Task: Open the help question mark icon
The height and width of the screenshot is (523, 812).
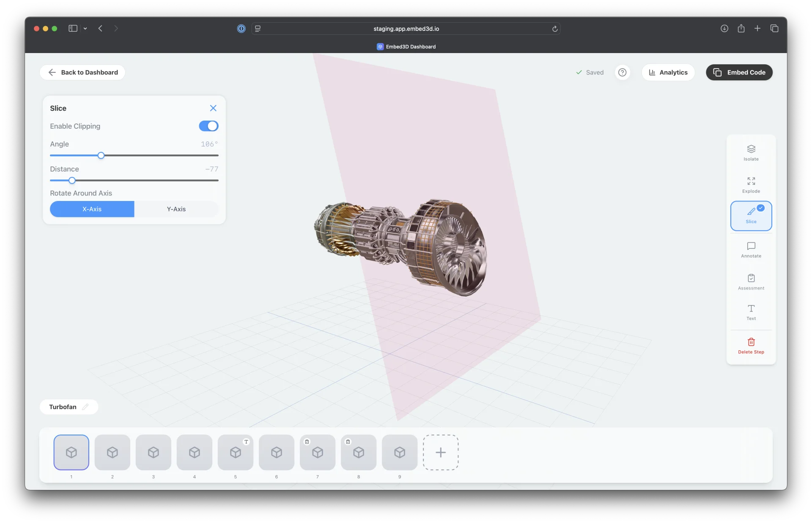Action: (x=622, y=72)
